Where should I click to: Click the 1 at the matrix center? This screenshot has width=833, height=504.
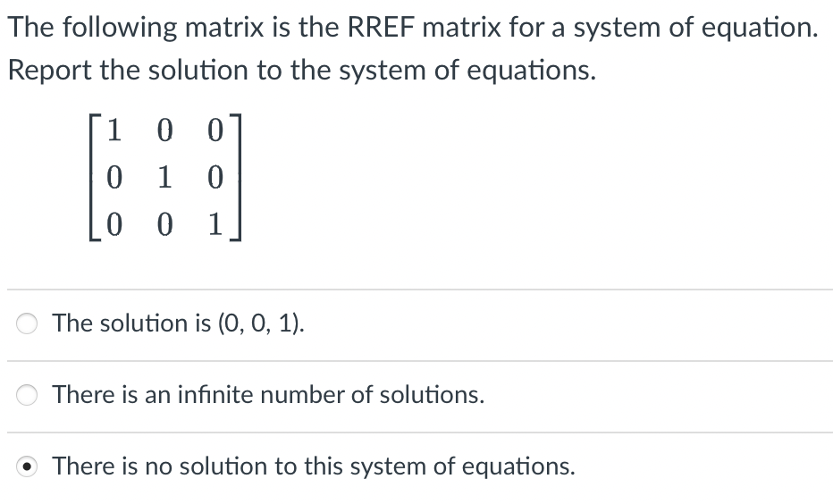tap(164, 177)
